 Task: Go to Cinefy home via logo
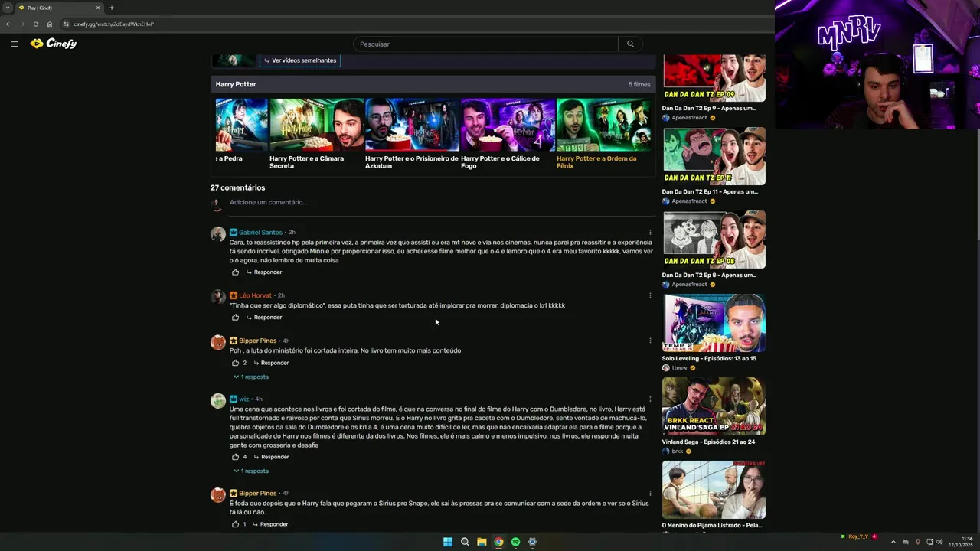(x=54, y=44)
